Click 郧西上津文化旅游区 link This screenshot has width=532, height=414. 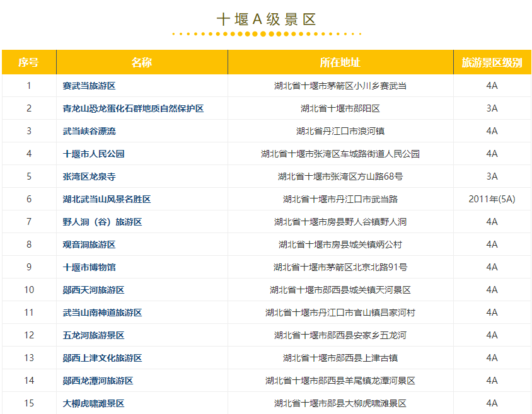[102, 359]
